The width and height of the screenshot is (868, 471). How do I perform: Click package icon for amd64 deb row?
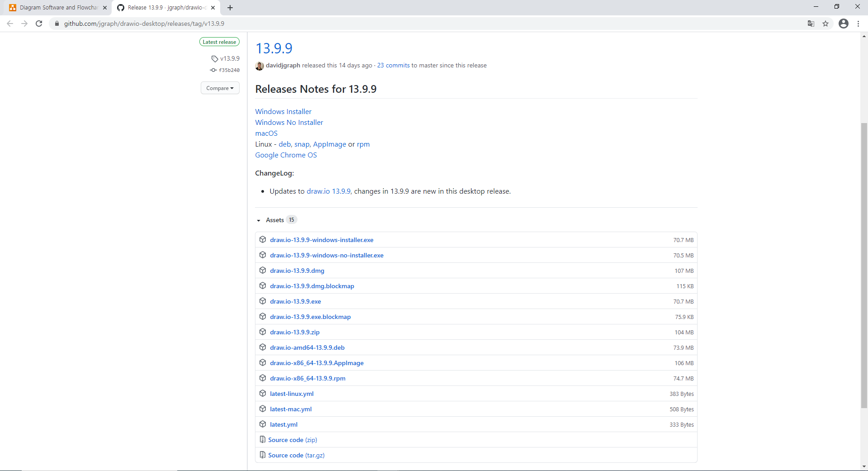tap(263, 347)
